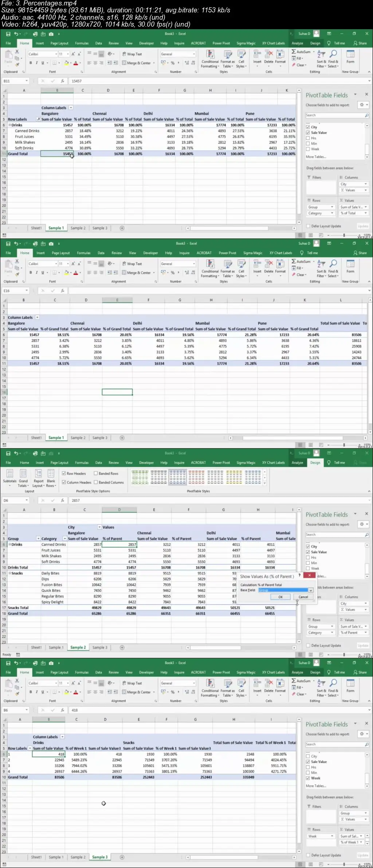Click Wrap Text in the B11 window
The image size is (373, 868).
point(132,54)
